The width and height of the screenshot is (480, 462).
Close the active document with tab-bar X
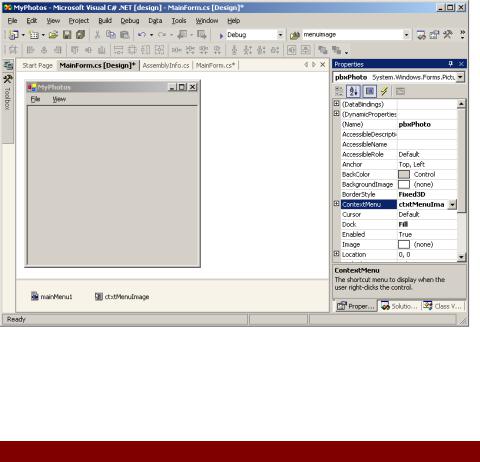click(x=323, y=64)
